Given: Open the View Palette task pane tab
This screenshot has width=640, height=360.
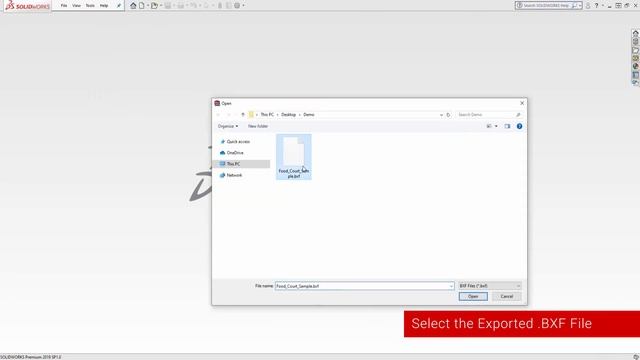Looking at the screenshot, I should pos(636,58).
